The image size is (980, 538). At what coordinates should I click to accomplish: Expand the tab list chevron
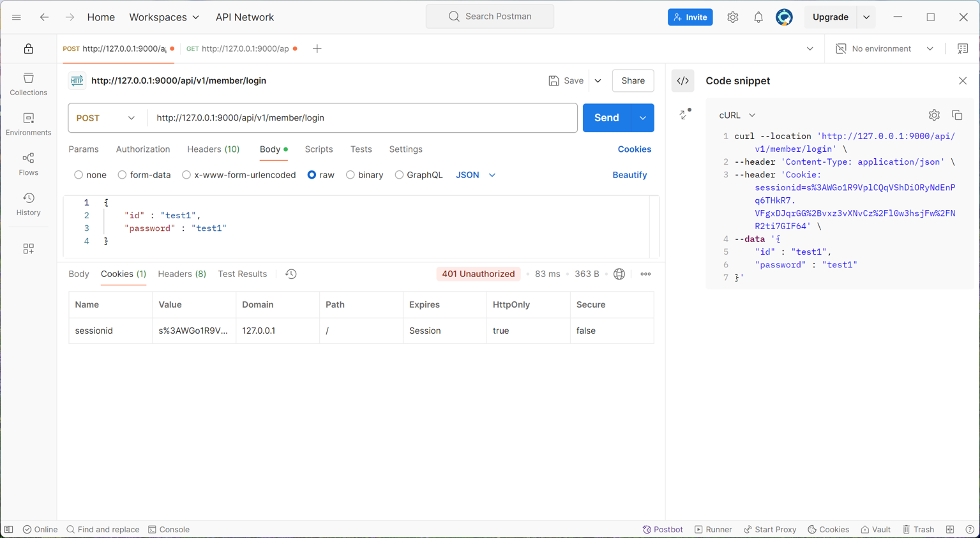(x=810, y=49)
